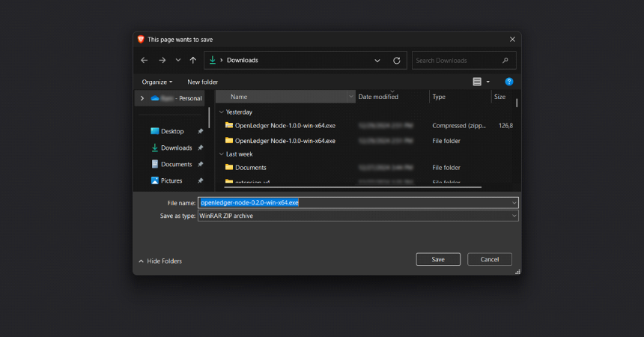Change the view layout icon
644x337 pixels.
[477, 82]
